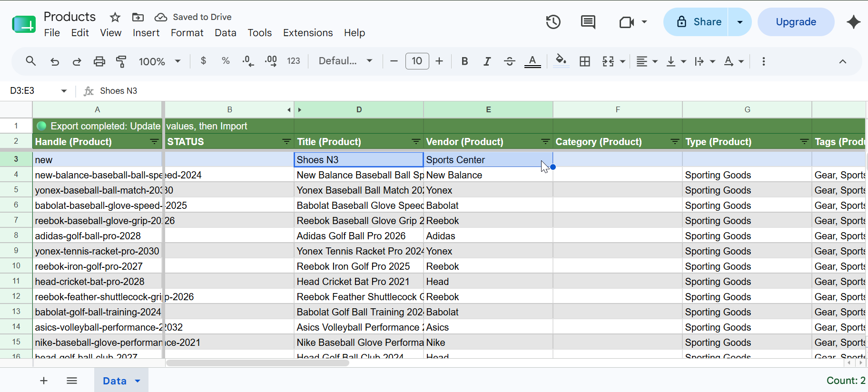Open the Edit menu
This screenshot has height=392, width=868.
(80, 33)
